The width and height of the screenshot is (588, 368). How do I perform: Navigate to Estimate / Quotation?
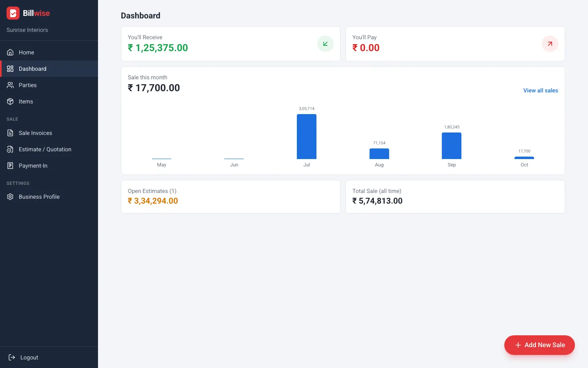coord(49,149)
